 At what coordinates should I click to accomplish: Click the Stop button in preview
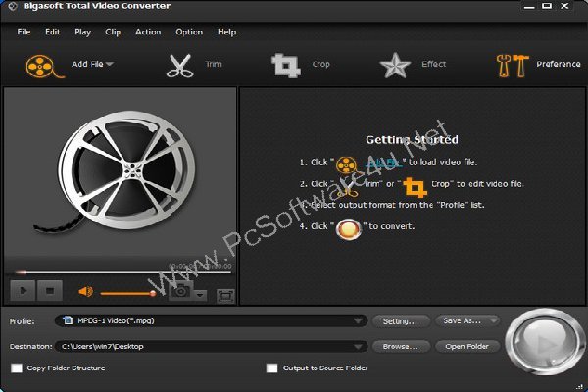coord(50,291)
